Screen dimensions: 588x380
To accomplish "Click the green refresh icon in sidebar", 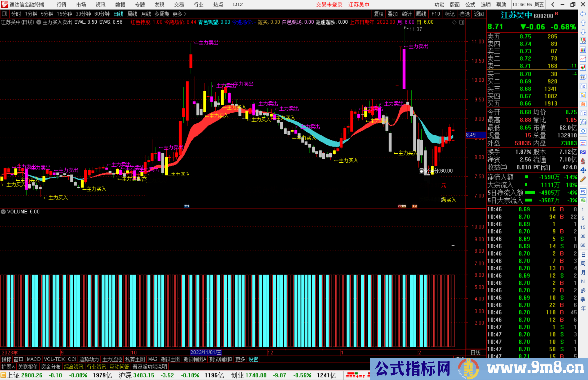I will coord(583,200).
